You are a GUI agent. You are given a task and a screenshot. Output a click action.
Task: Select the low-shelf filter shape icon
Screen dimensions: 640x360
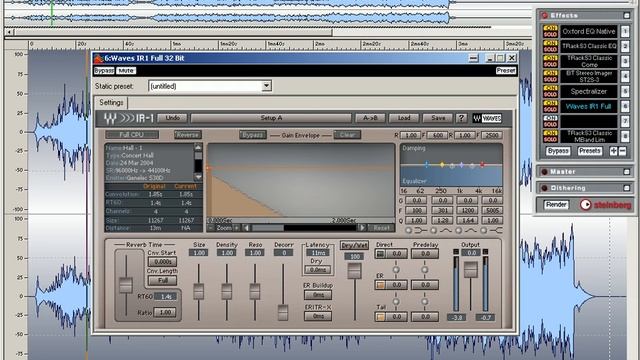(x=420, y=231)
